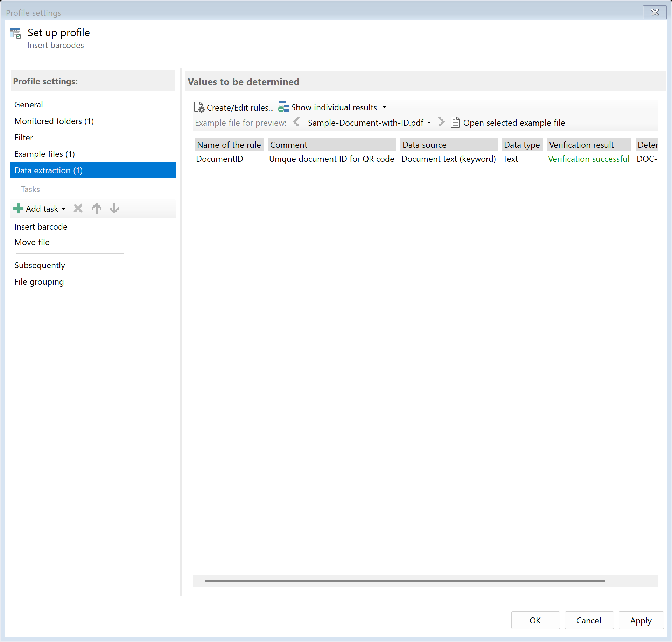Move the selected task up with arrow icon
The width and height of the screenshot is (672, 642).
96,208
